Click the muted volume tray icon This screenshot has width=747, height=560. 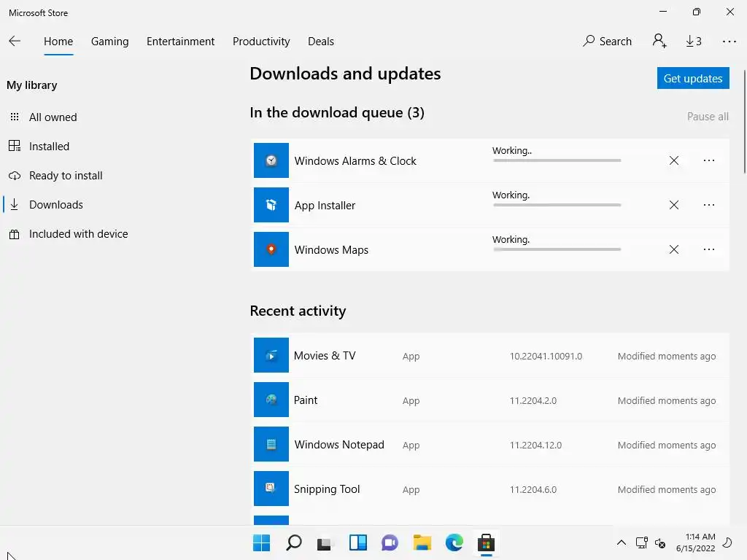tap(660, 542)
